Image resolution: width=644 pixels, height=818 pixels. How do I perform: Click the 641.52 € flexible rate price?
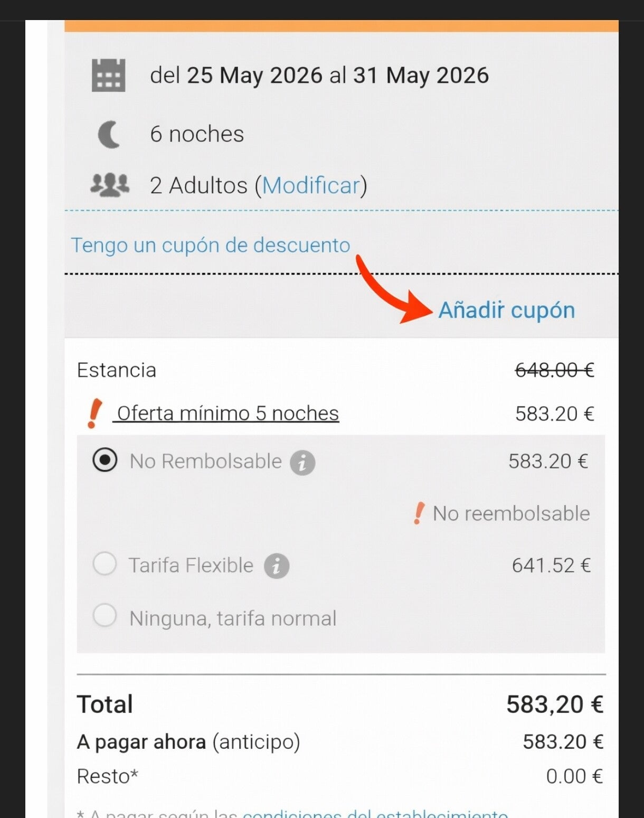pyautogui.click(x=551, y=566)
